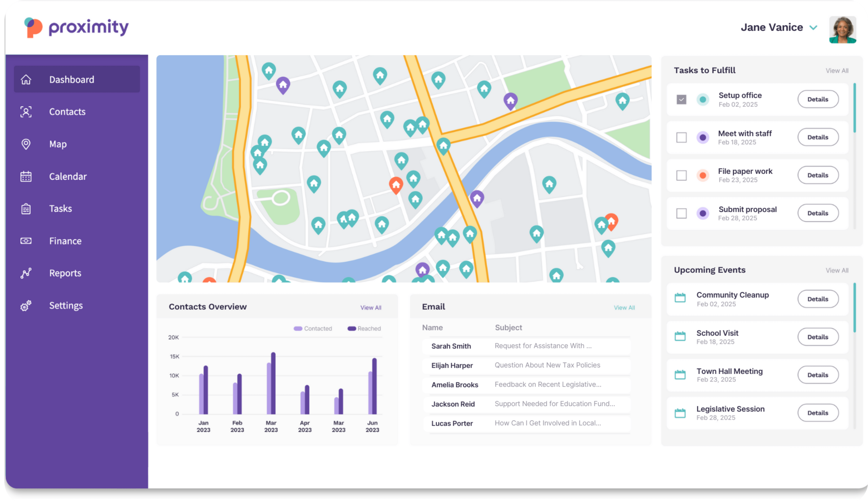Check the Submit proposal checkbox
Screen dimensions: 868x501
coord(681,213)
